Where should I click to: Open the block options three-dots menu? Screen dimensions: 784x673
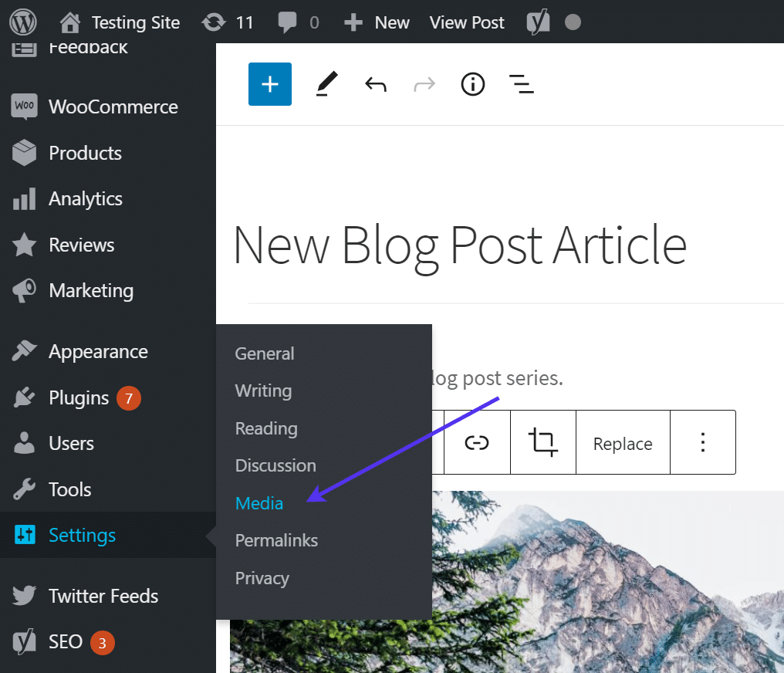(702, 443)
